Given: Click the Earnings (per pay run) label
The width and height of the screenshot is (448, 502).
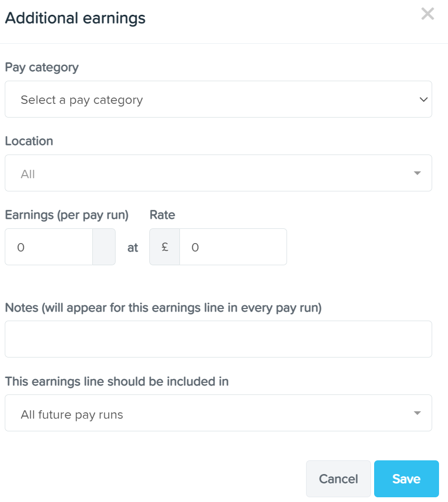Looking at the screenshot, I should click(x=66, y=215).
